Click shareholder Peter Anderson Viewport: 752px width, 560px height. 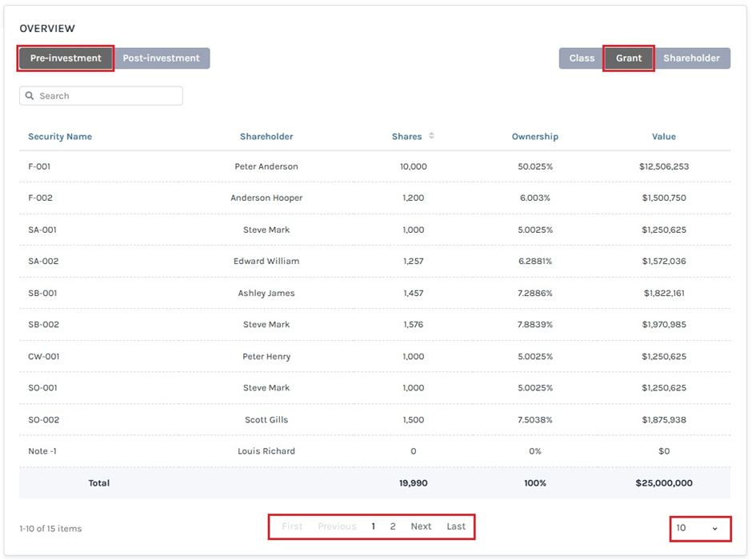(266, 166)
